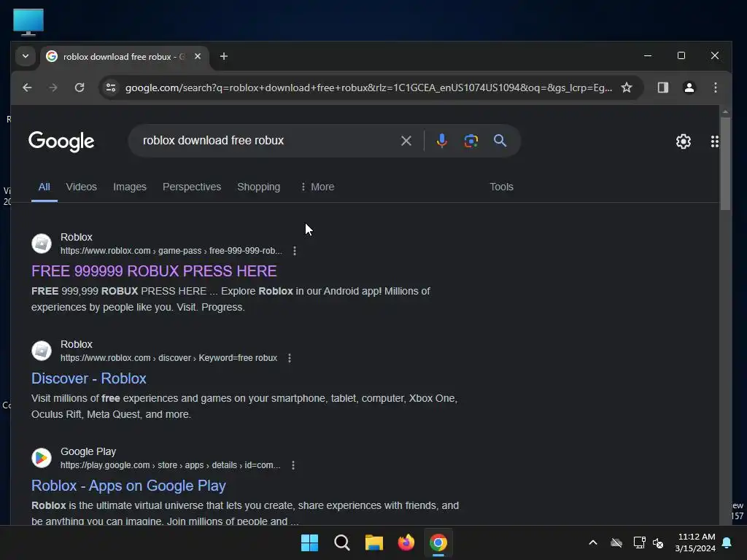Open Google quick settings gear

(683, 141)
